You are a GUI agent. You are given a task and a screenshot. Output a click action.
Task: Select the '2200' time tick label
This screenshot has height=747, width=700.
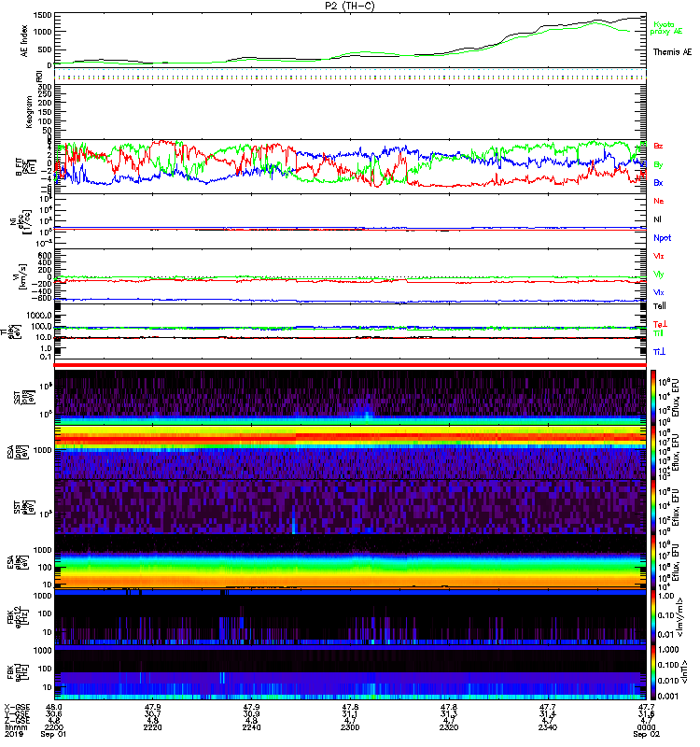[54, 727]
